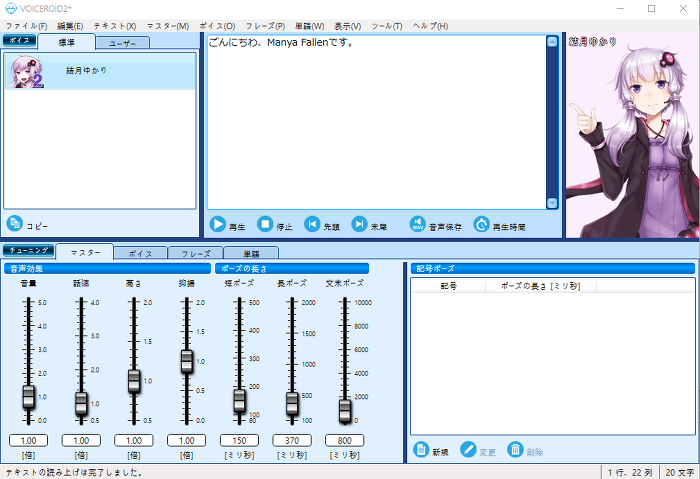Screen dimensions: 700x479
Task: Click the ポーズの長さ section header
Action: [x=292, y=269]
